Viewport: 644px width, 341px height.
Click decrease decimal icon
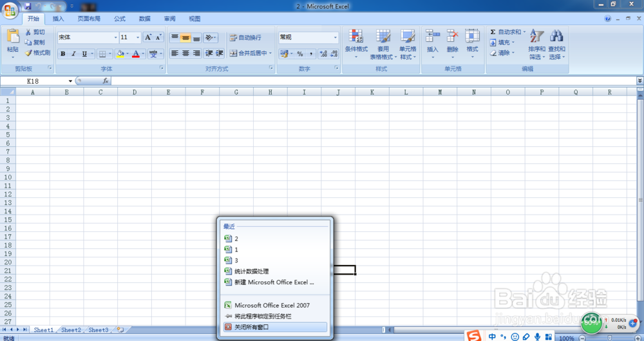[334, 54]
